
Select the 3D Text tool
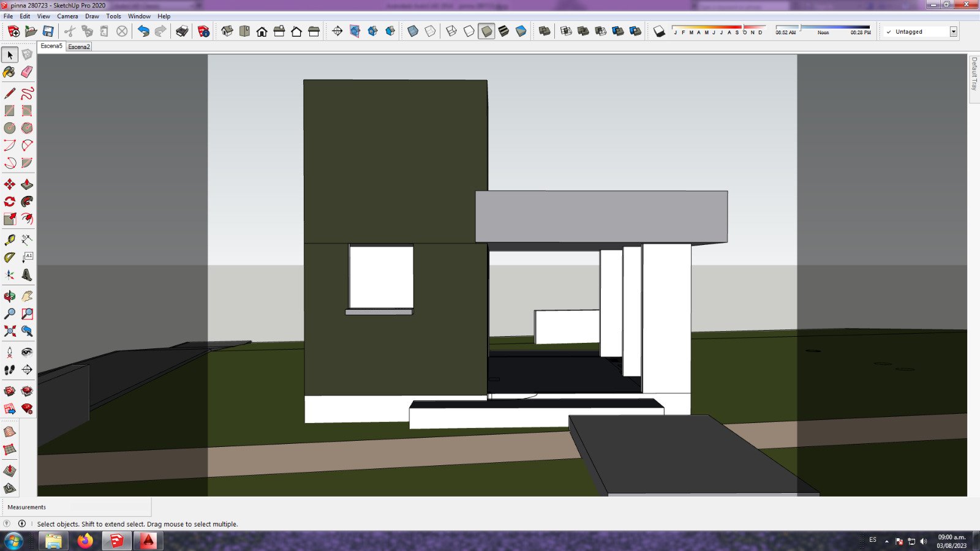pos(27,275)
